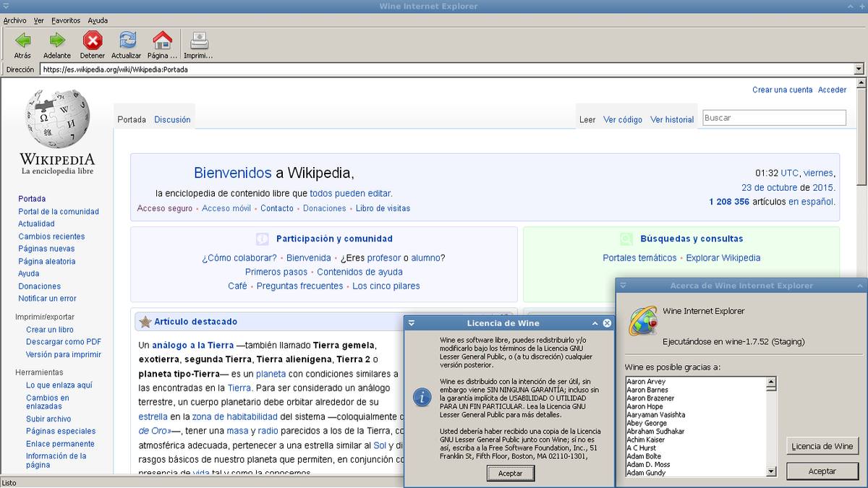Open window menu of Acerca de dialog

coord(622,286)
